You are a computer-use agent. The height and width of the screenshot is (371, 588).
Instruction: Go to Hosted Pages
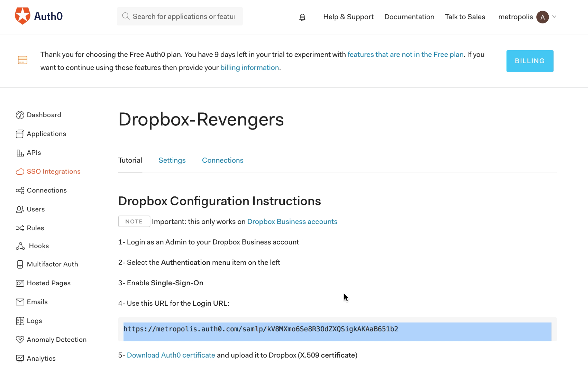tap(49, 283)
